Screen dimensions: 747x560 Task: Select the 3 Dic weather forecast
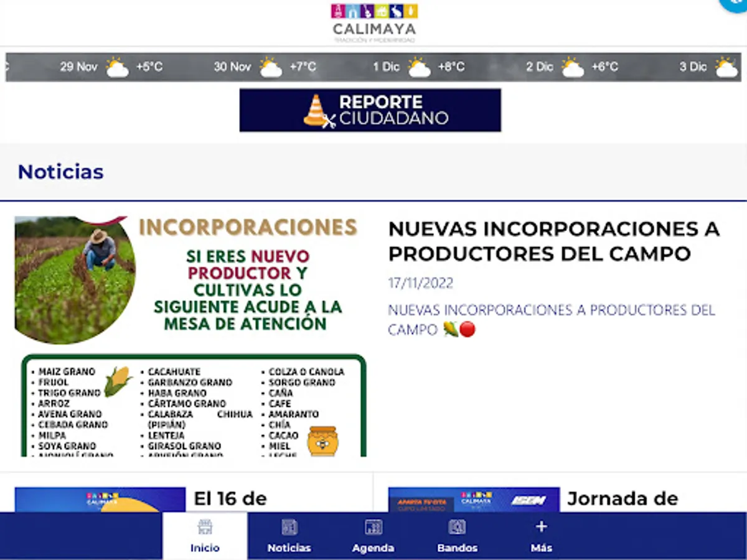[x=709, y=67]
